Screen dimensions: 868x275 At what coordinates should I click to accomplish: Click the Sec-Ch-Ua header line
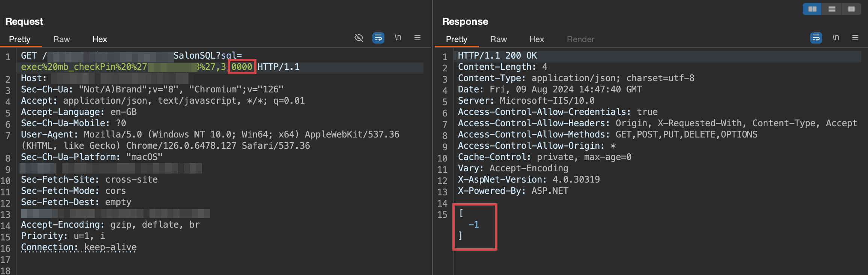click(152, 89)
